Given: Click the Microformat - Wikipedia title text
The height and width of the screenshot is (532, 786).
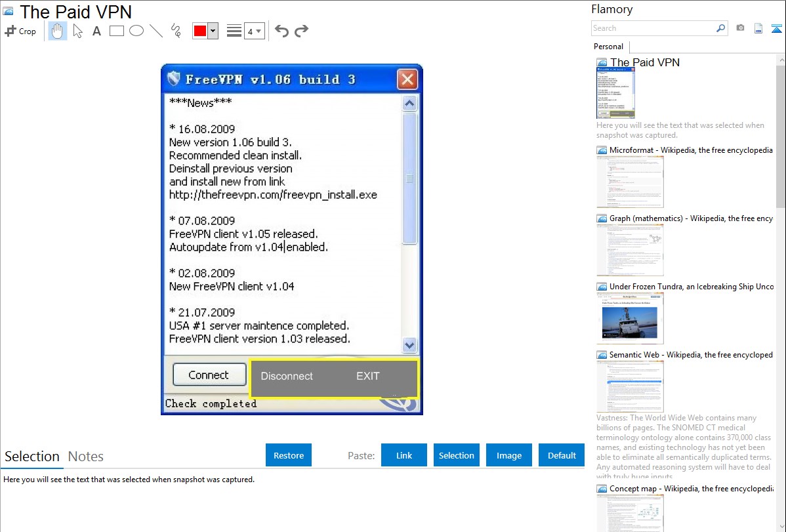Looking at the screenshot, I should click(x=691, y=150).
